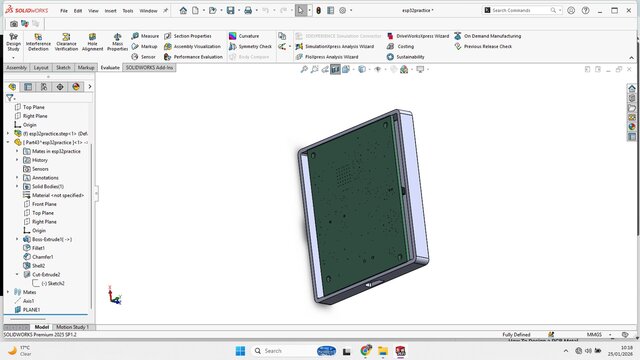Open Section Properties
This screenshot has width=640, height=360.
[x=188, y=36]
